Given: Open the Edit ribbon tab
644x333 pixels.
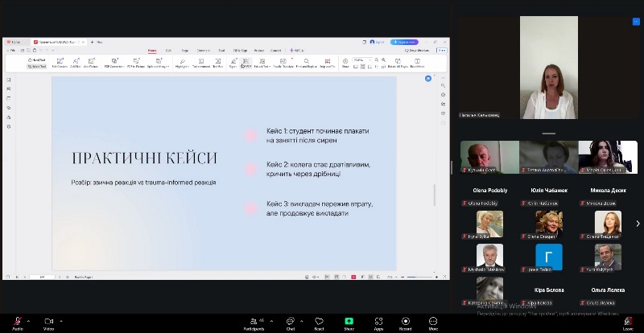Looking at the screenshot, I should click(x=168, y=50).
